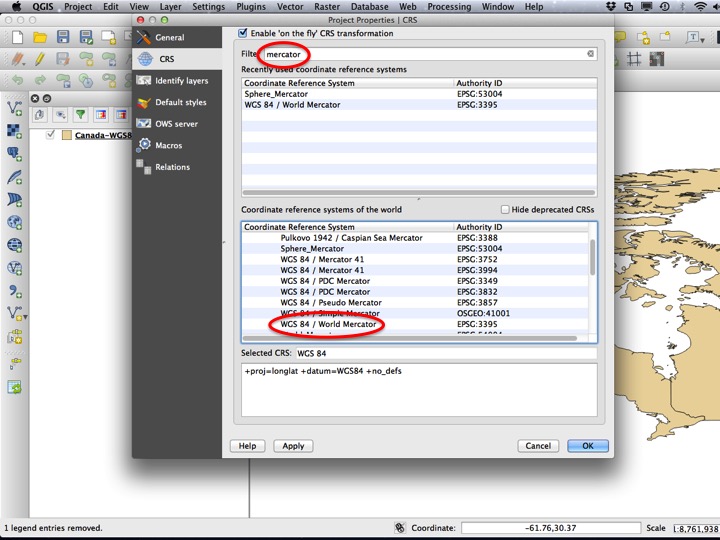Click the add group icon in Layers panel

click(x=39, y=115)
